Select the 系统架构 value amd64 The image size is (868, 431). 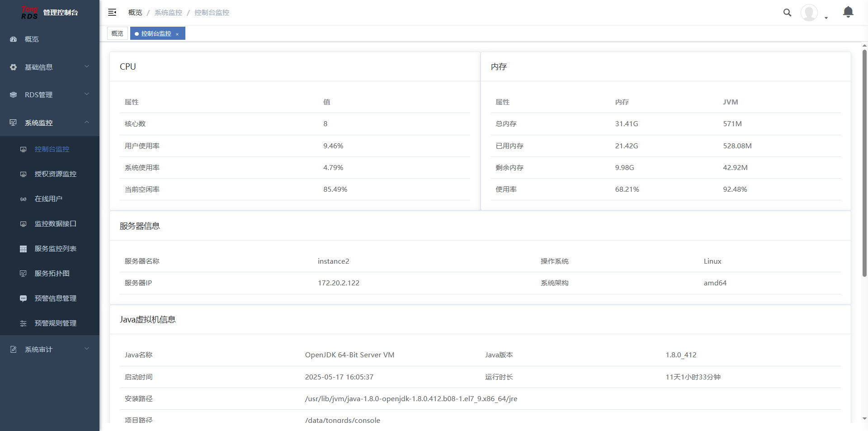[x=715, y=283]
